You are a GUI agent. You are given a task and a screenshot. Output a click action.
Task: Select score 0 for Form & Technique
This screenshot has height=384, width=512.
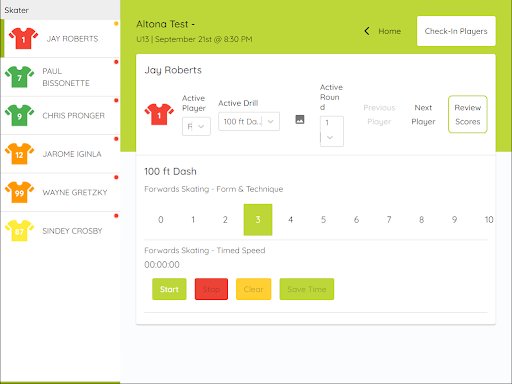pos(161,220)
